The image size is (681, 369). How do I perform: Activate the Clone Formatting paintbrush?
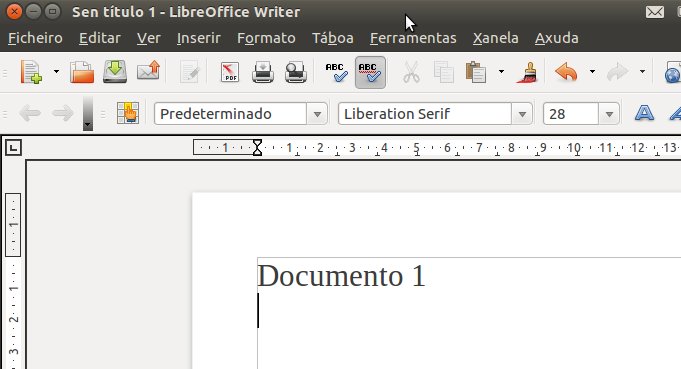pos(527,72)
